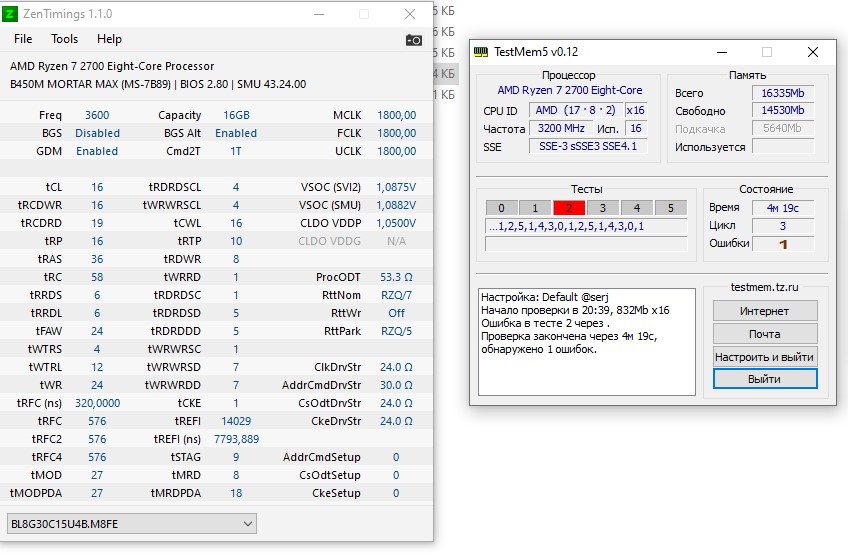Click the tREFI value 14029

[x=236, y=421]
